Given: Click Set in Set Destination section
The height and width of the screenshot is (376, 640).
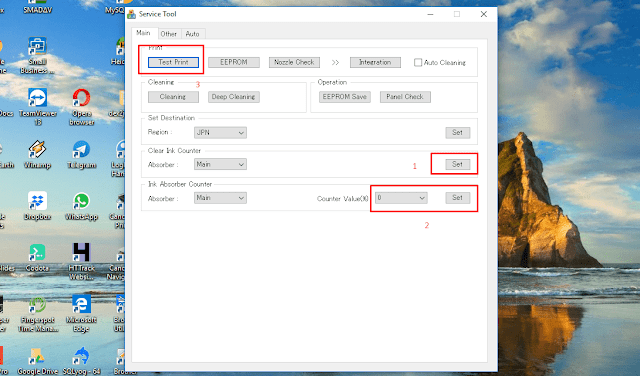Looking at the screenshot, I should click(x=458, y=133).
